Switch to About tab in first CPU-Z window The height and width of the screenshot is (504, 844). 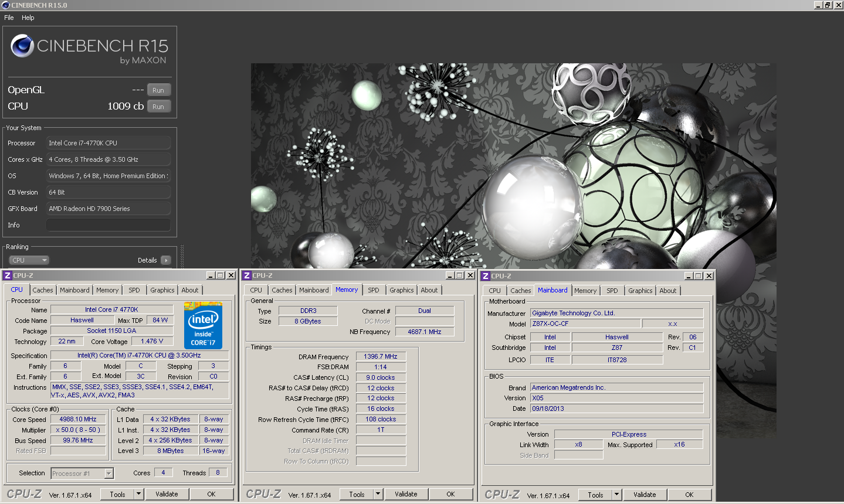[x=190, y=290]
